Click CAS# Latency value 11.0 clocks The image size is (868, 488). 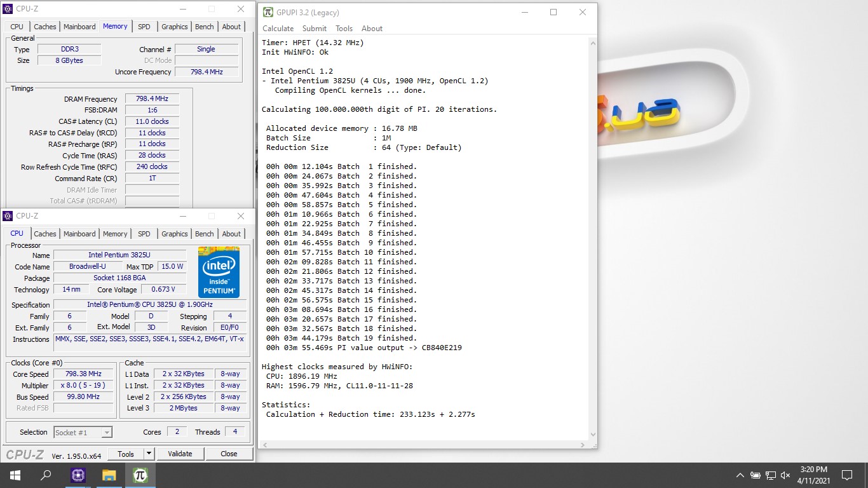pyautogui.click(x=152, y=121)
